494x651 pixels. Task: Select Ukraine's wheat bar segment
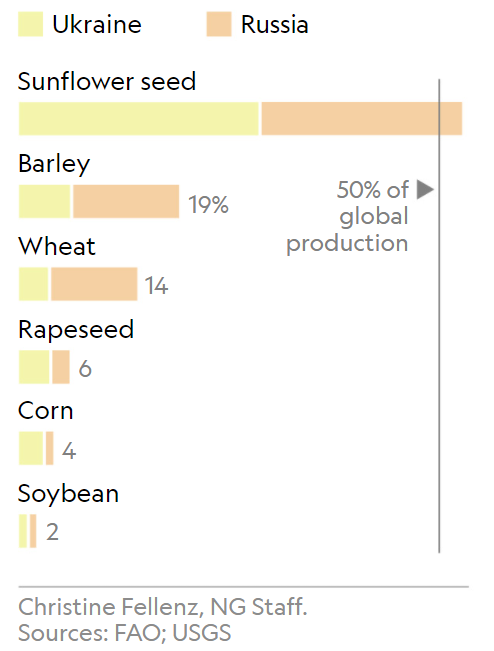click(34, 284)
